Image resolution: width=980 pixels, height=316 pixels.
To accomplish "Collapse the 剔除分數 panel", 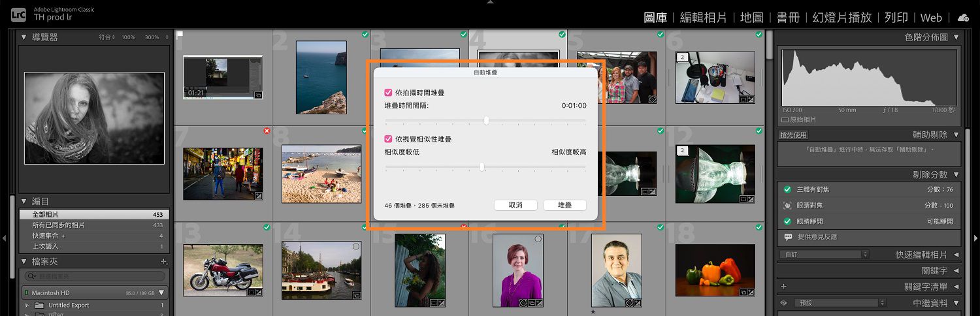I will click(x=956, y=175).
